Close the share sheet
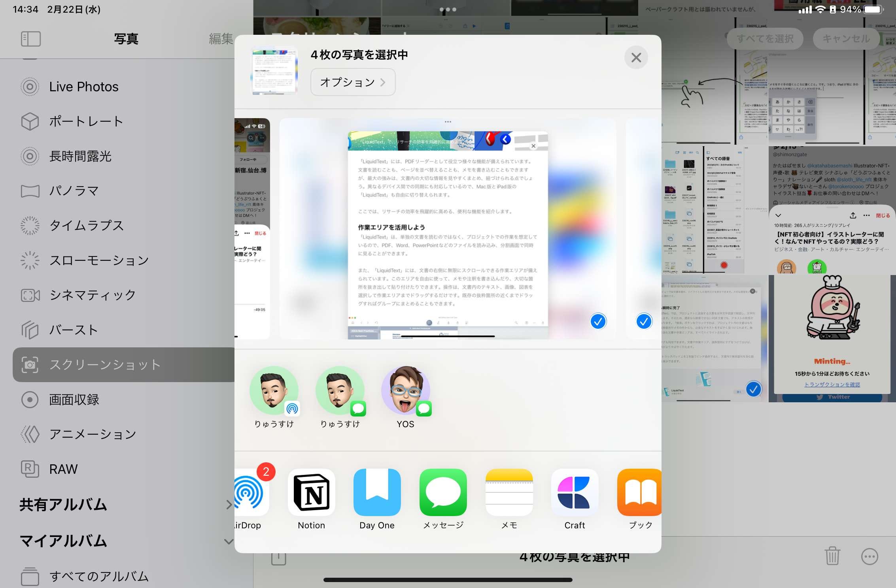896x588 pixels. click(636, 58)
